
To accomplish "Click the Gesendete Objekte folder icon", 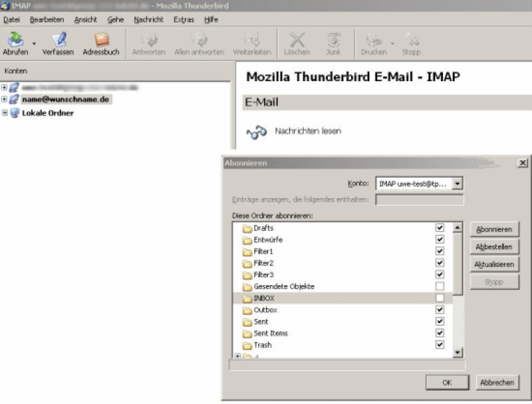I will pos(247,287).
